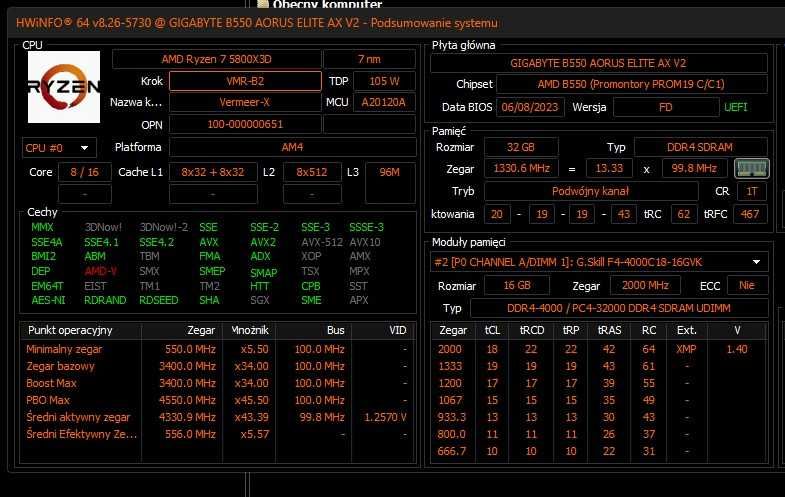
Task: Click the AMD Ryzen 7 5800X3D name field
Action: coord(216,59)
